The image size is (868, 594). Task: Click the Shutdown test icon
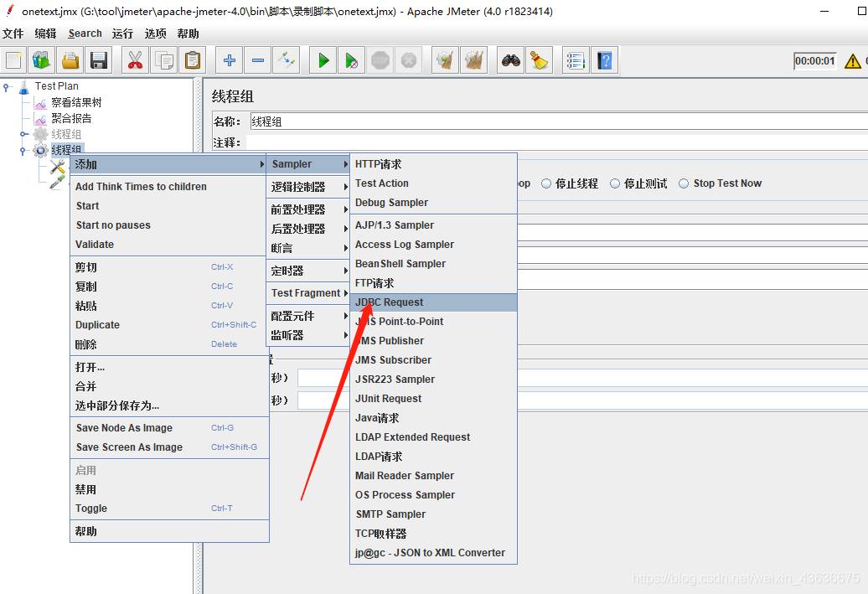(409, 60)
